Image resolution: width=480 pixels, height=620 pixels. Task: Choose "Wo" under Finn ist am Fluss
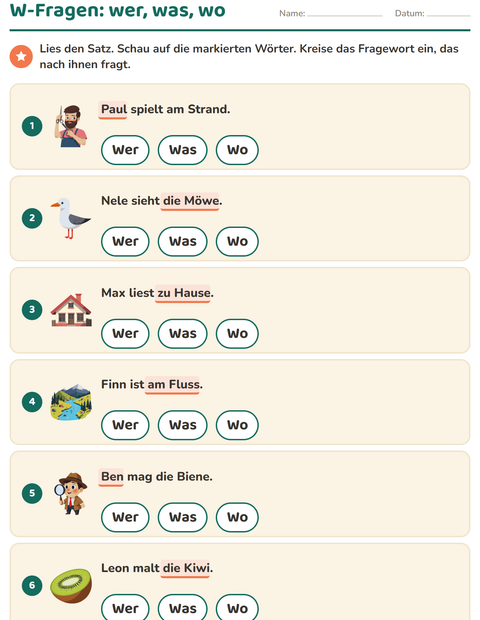click(237, 425)
